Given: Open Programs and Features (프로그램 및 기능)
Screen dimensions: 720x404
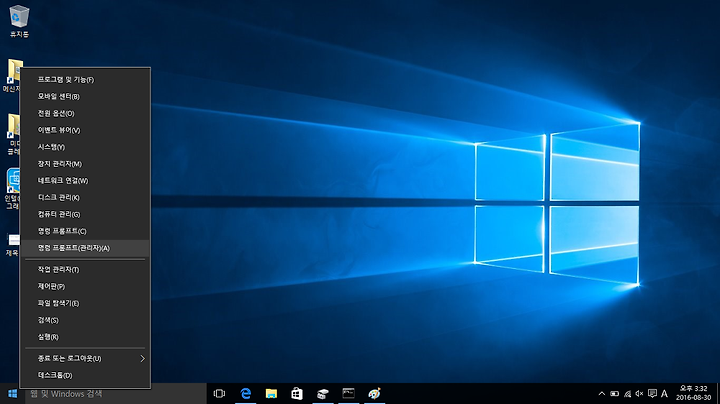Looking at the screenshot, I should [x=85, y=80].
